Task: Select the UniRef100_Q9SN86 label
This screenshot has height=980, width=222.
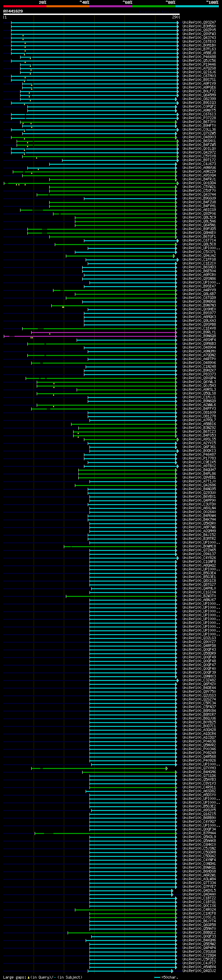Action: click(x=199, y=278)
